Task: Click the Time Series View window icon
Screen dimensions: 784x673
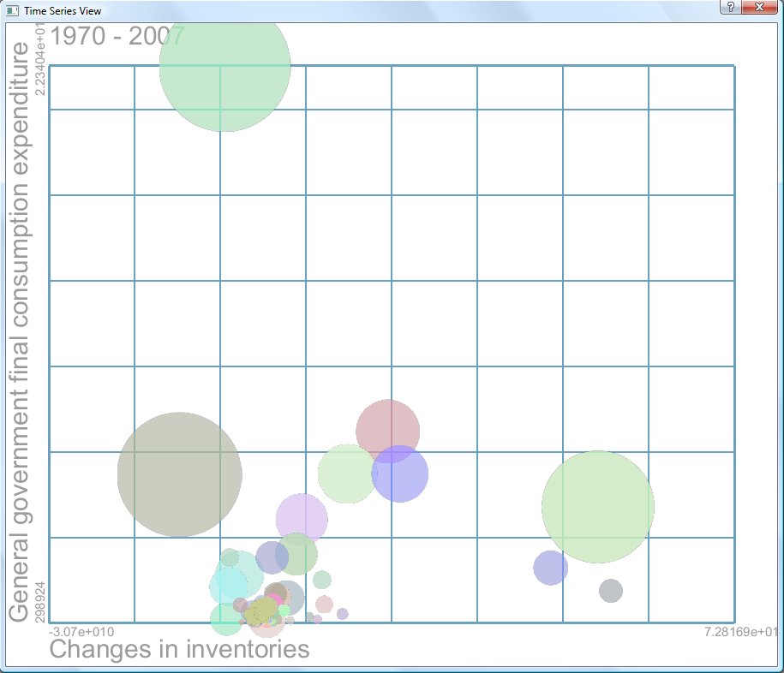Action: pyautogui.click(x=12, y=10)
